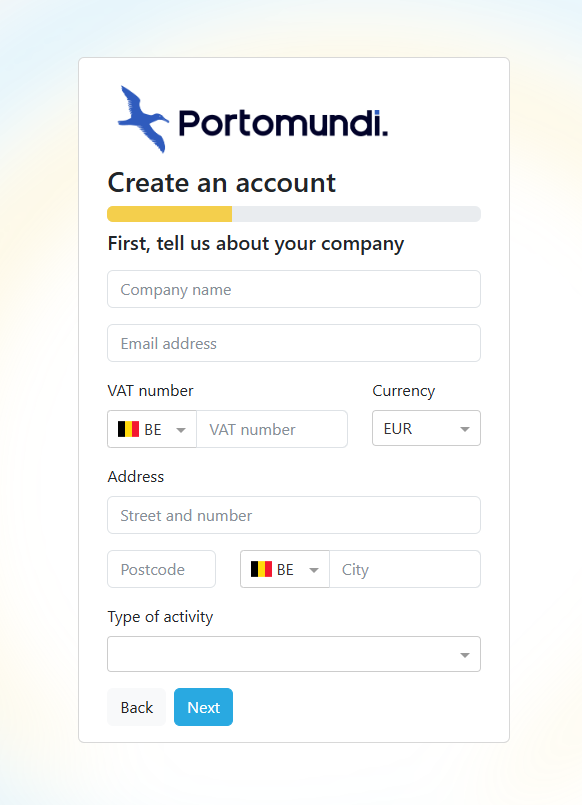Click the Company name input field

pos(293,288)
